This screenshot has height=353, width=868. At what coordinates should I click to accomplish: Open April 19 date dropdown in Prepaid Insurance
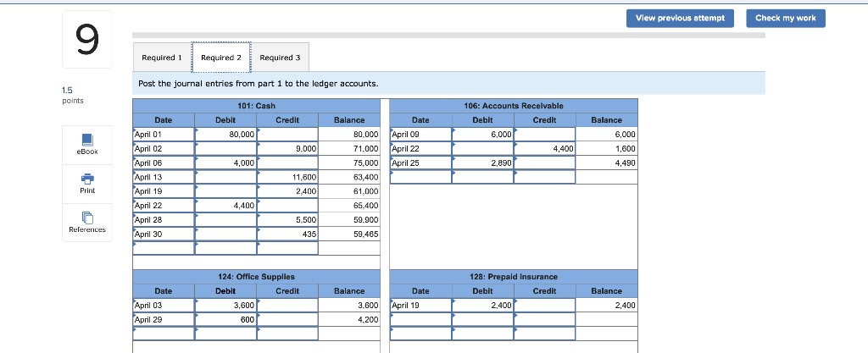420,306
